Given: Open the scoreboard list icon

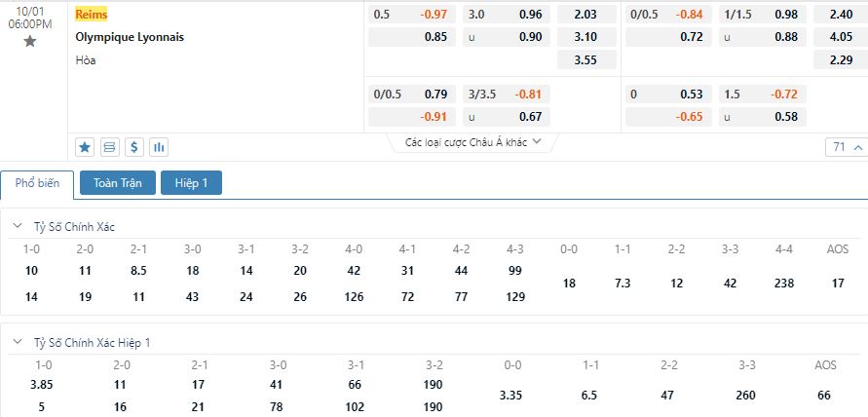Looking at the screenshot, I should 110,147.
